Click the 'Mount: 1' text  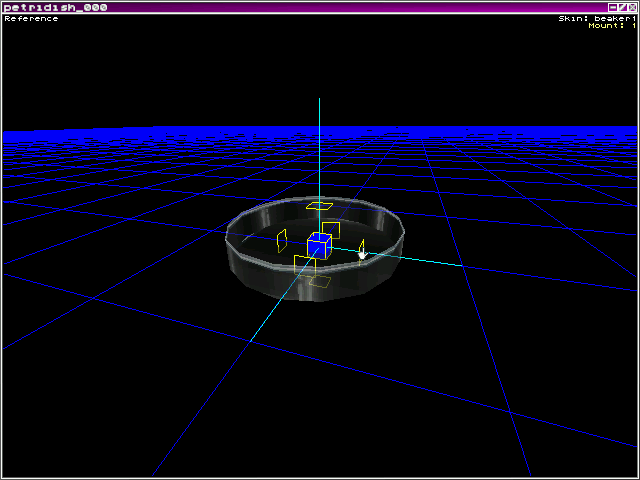click(609, 26)
